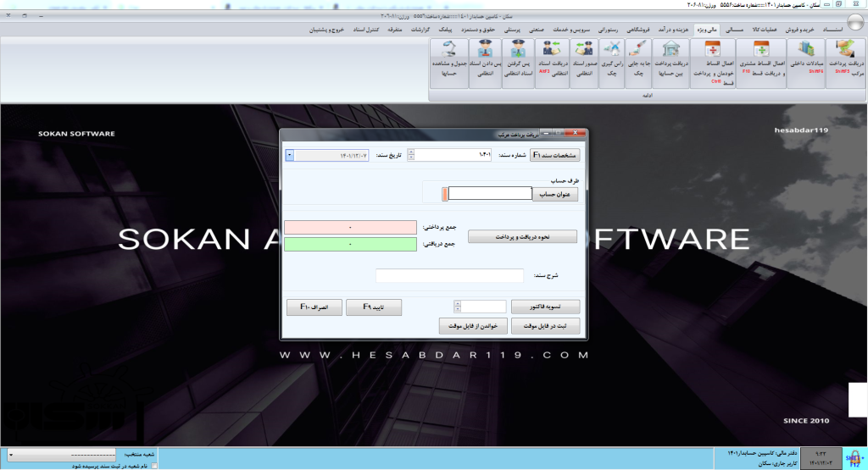Viewport: 868px width, 470px height.
Task: Click the clock and date status box
Action: (x=821, y=458)
